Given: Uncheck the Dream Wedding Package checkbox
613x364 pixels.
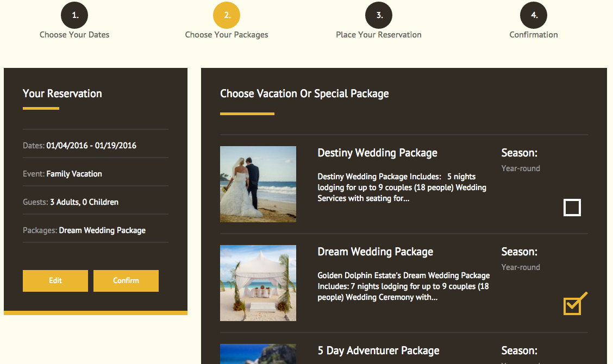Looking at the screenshot, I should click(572, 306).
